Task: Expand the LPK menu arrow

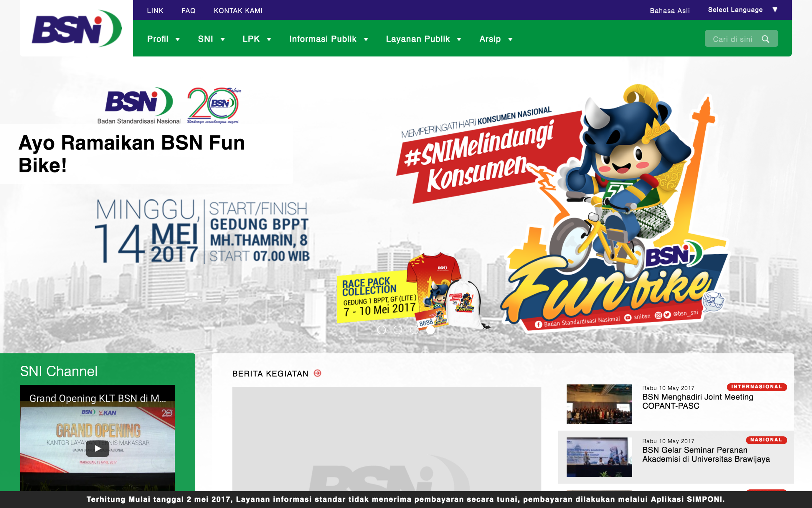Action: click(269, 39)
